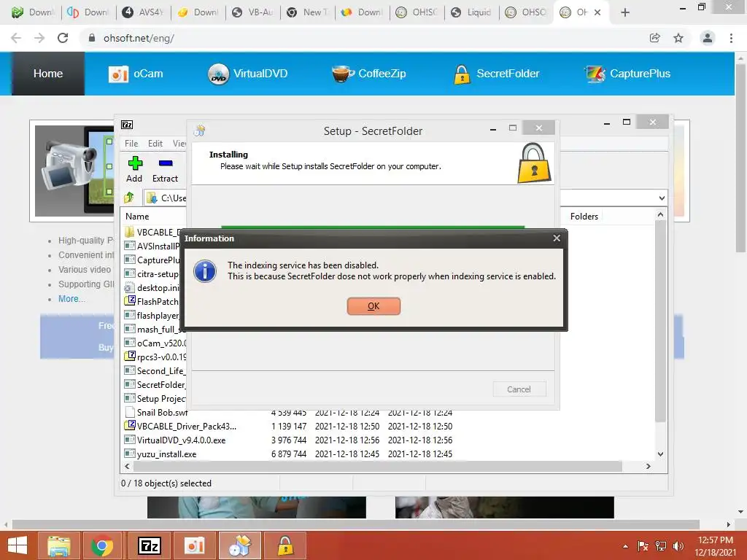Click the setup installer taskbar icon

[239, 545]
